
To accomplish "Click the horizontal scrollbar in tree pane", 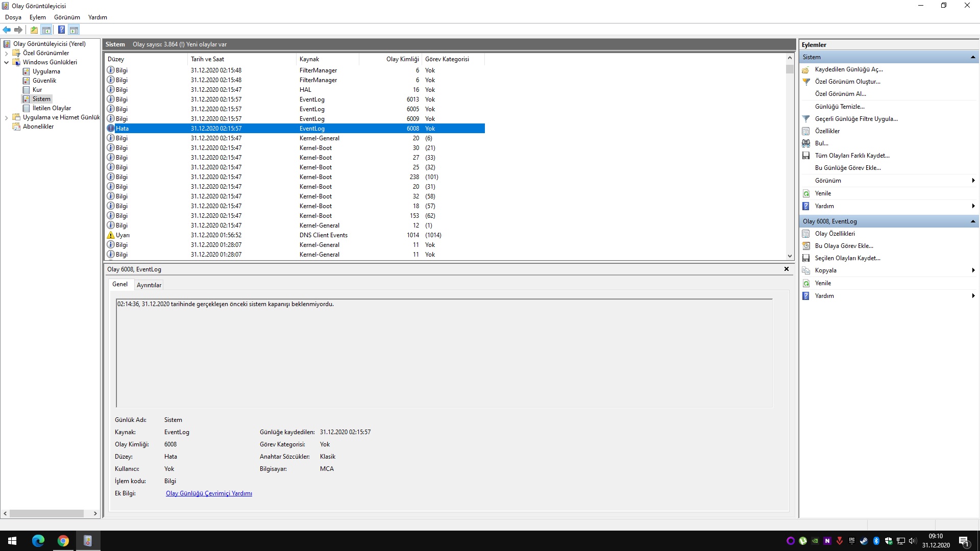I will pos(46,513).
